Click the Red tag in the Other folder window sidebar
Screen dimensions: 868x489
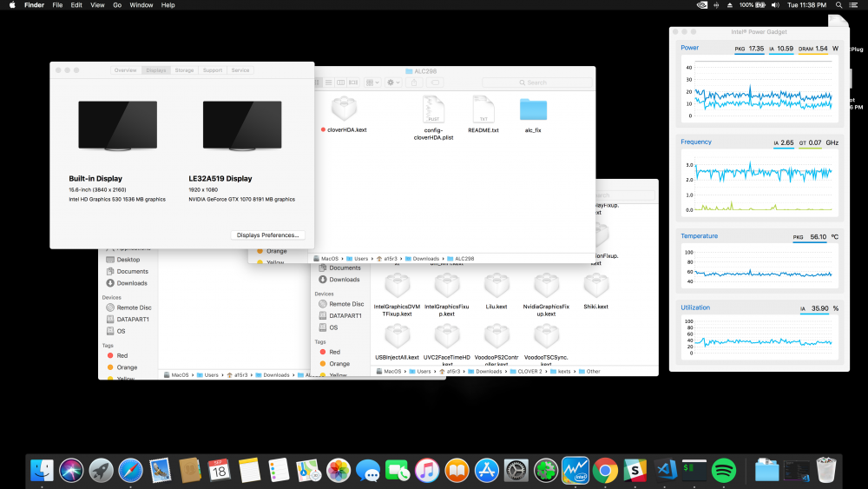point(334,352)
